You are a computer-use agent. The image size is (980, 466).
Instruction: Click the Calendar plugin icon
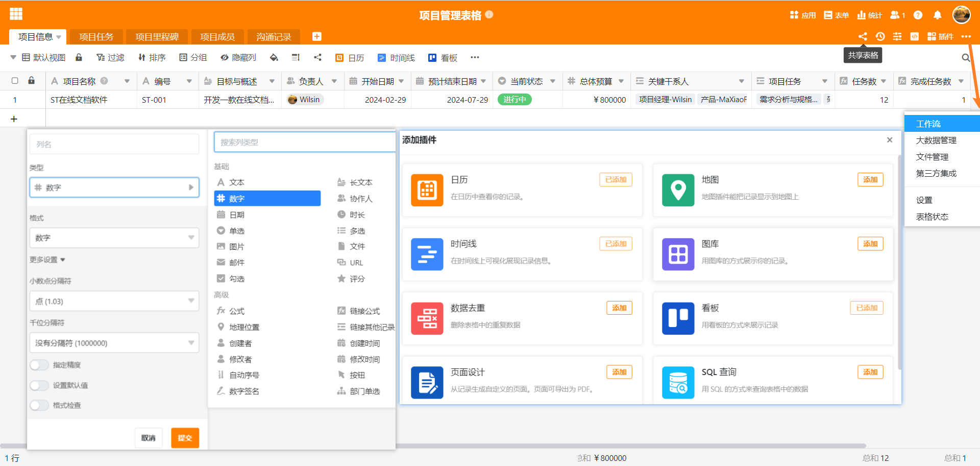pos(427,190)
